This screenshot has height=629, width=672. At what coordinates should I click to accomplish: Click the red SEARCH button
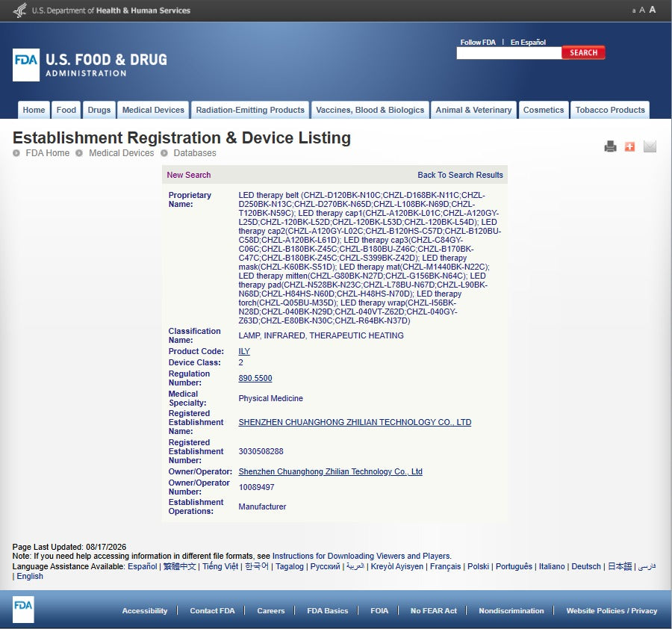(583, 53)
